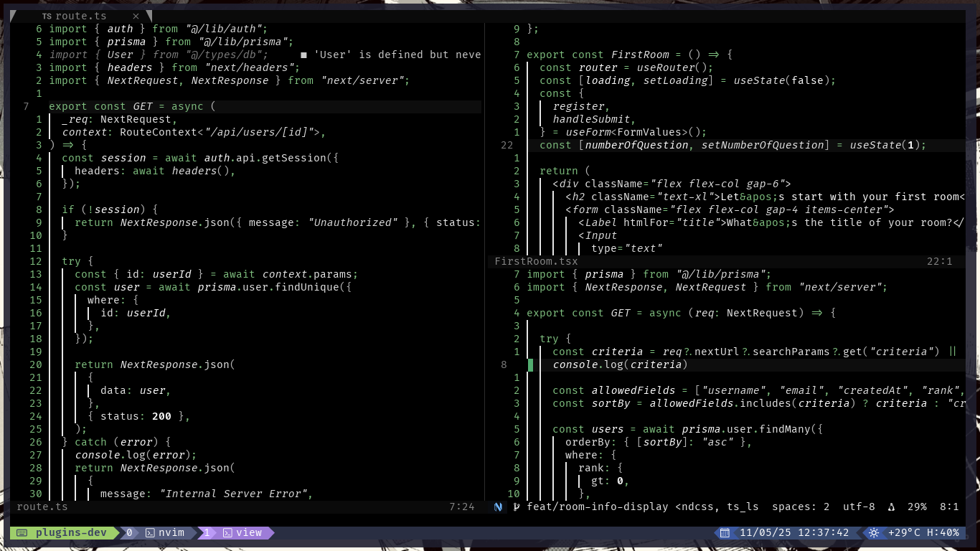Viewport: 980px width, 551px height.
Task: Click 'export const FirstRoom' declaration
Action: pos(598,55)
